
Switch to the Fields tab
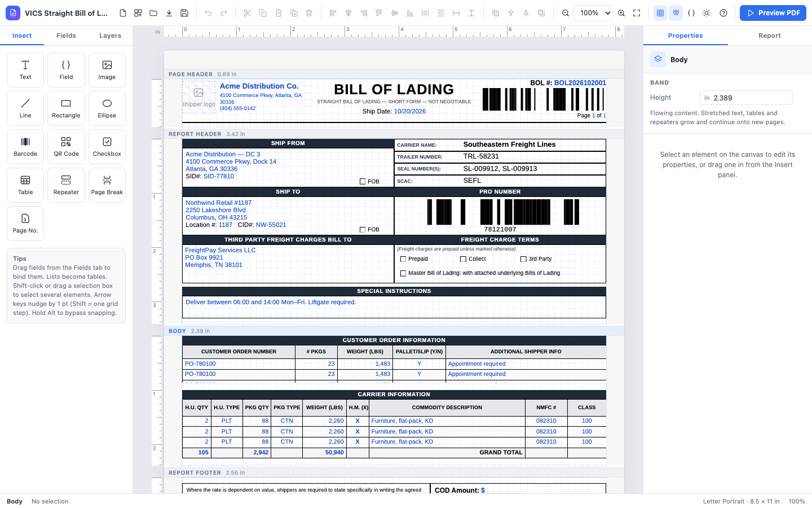66,36
